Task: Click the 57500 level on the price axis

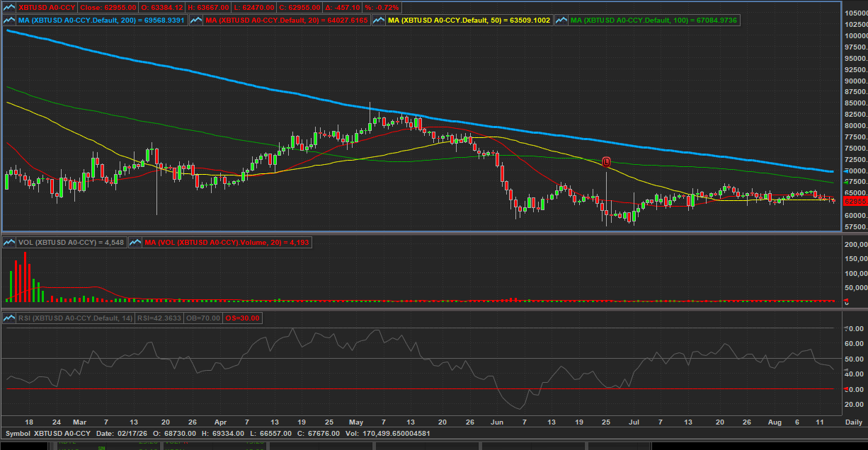Action: (x=855, y=227)
